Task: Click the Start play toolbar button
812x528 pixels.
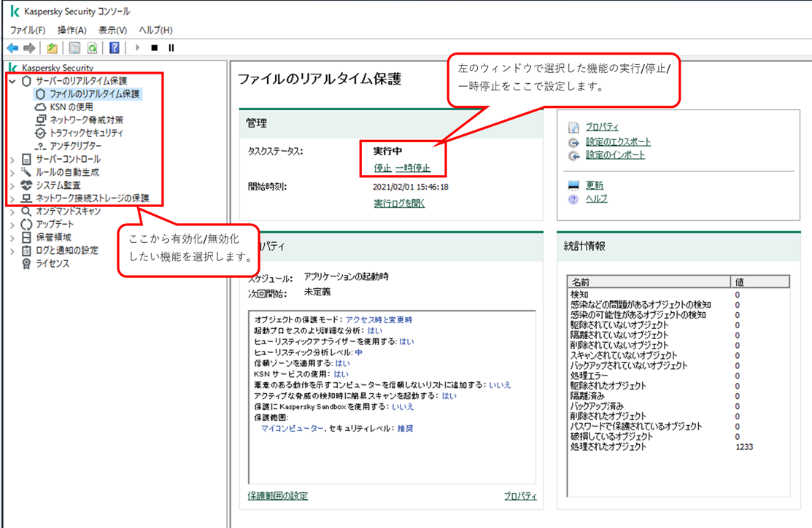Action: (x=138, y=47)
